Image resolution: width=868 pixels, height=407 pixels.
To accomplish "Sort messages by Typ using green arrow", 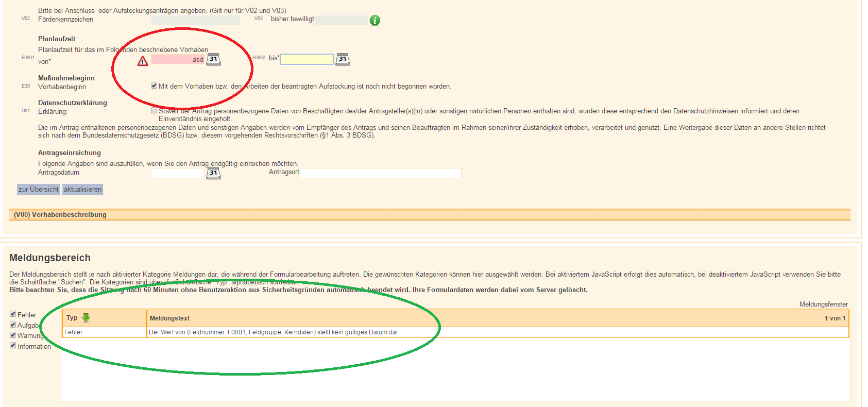I will click(x=86, y=318).
